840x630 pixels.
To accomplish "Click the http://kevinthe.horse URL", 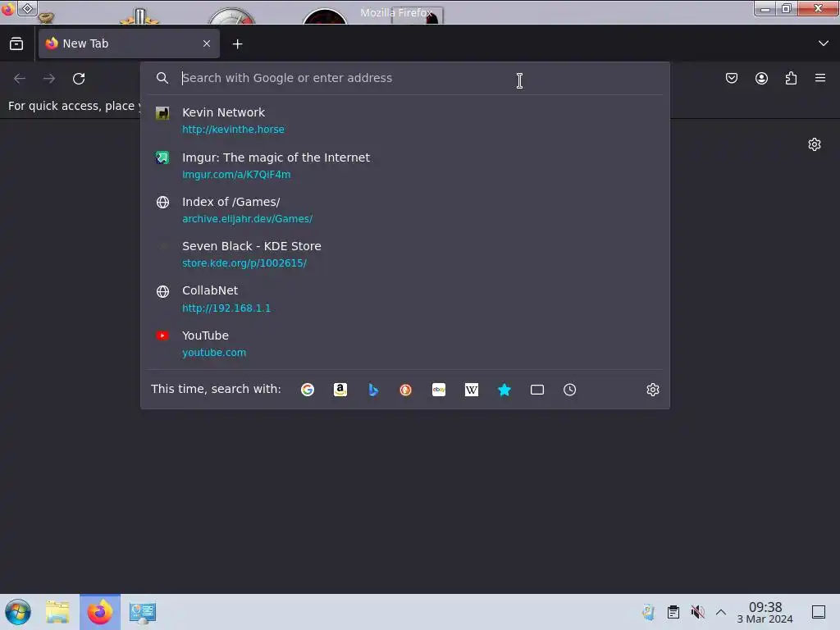I will pyautogui.click(x=233, y=129).
